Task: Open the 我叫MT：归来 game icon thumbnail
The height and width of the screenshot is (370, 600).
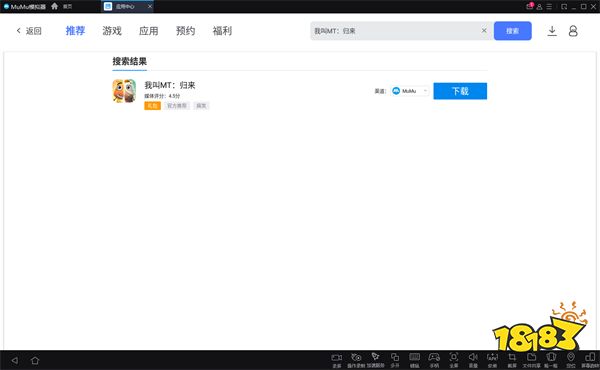Action: pyautogui.click(x=124, y=91)
